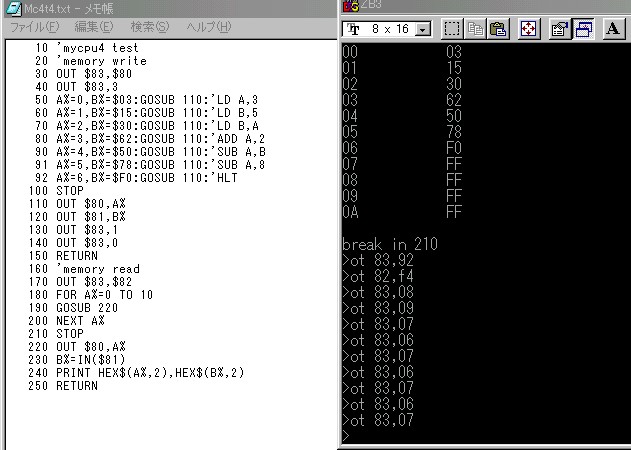Open the 8 x 16 font size dropdown
The width and height of the screenshot is (631, 450).
coord(423,29)
